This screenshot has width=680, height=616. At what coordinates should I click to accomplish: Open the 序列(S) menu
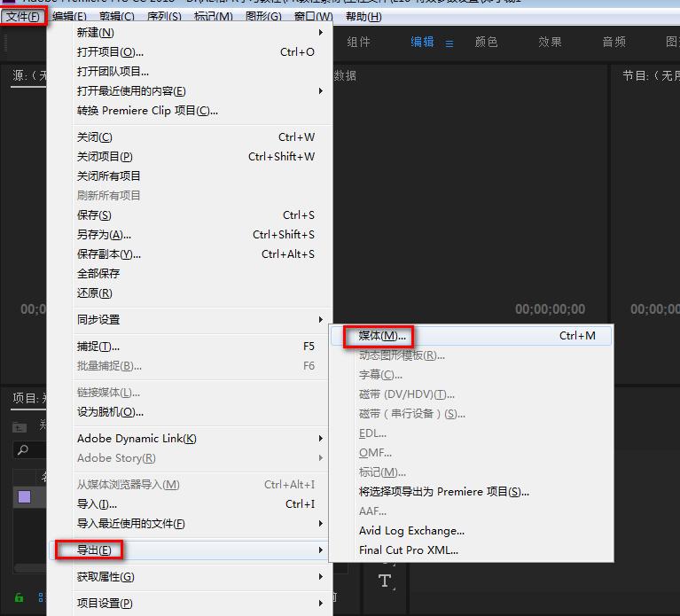click(164, 17)
